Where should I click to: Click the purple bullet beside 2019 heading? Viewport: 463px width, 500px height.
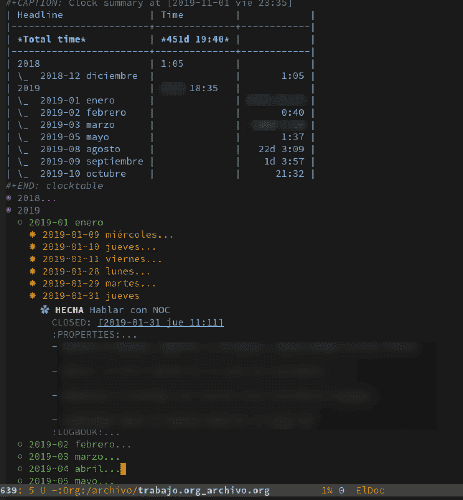coord(9,210)
